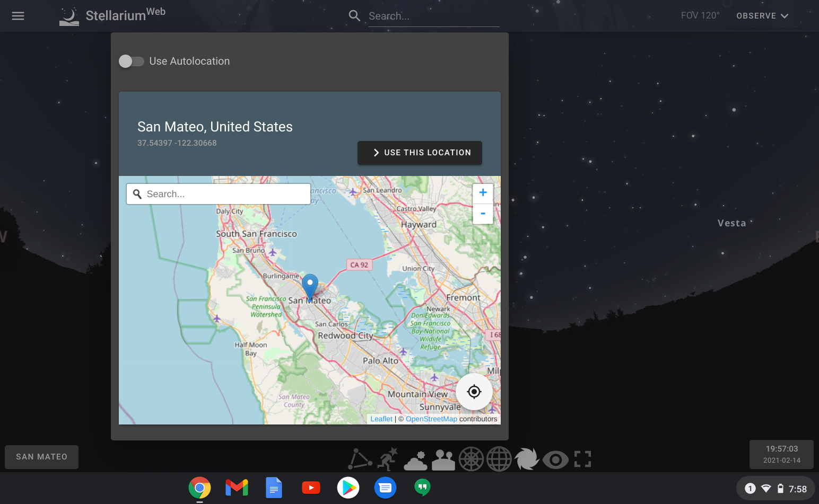Zoom in the map with plus
Viewport: 819px width, 504px height.
[483, 193]
